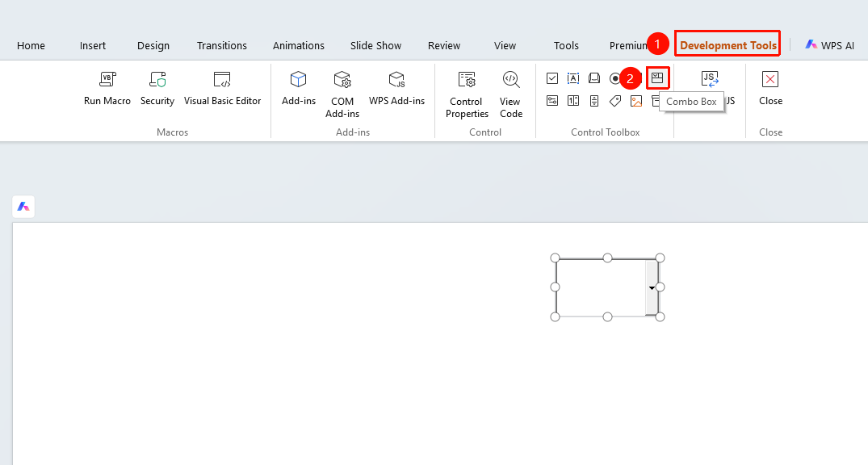
Task: Pick the Combo Box control in the toolbox
Action: [657, 78]
